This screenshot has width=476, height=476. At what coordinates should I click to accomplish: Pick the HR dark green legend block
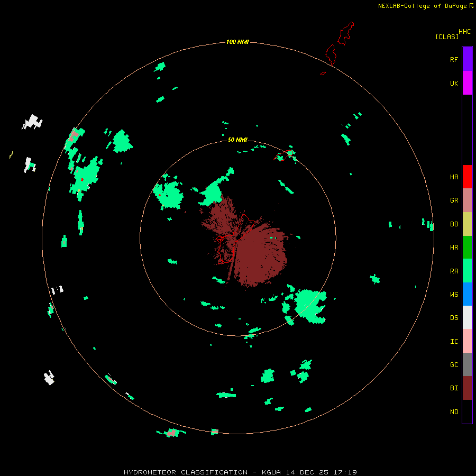point(467,248)
